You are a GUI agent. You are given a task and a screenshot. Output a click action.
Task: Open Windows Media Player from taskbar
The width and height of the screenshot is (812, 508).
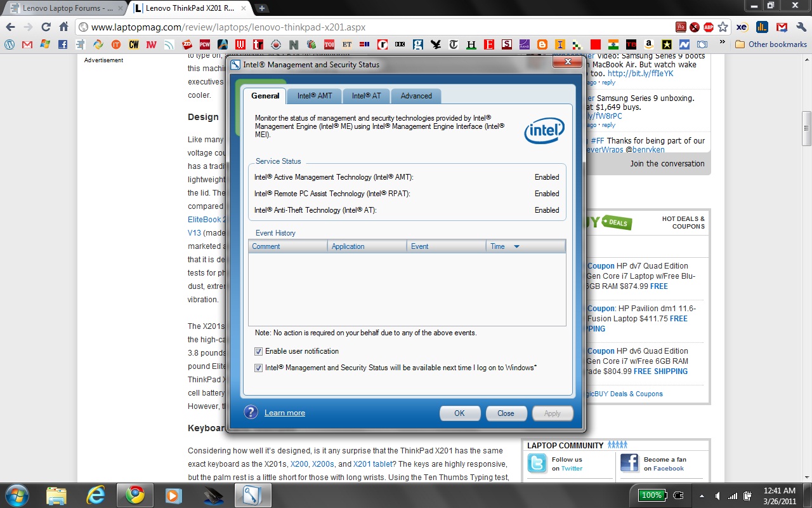173,495
